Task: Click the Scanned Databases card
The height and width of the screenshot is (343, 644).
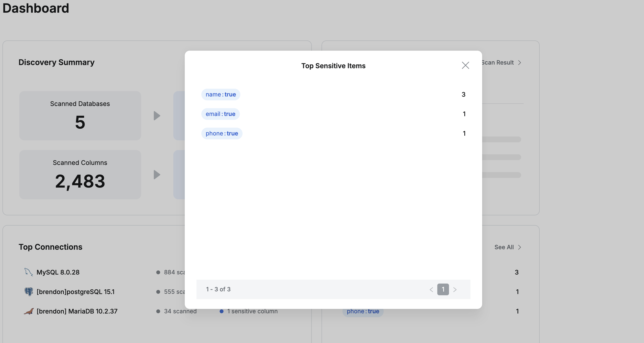Action: [80, 116]
